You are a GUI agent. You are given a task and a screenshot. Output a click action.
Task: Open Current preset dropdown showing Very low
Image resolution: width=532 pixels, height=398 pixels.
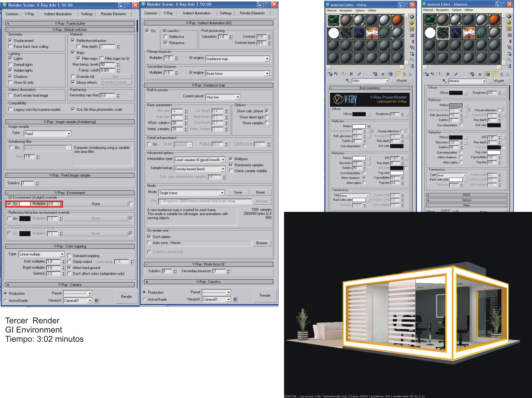(x=238, y=97)
